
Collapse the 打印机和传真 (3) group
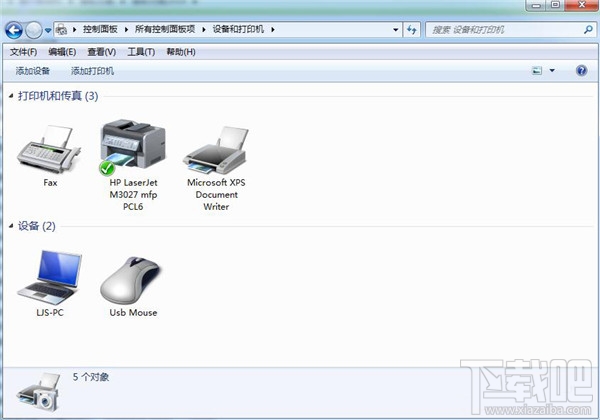point(11,96)
